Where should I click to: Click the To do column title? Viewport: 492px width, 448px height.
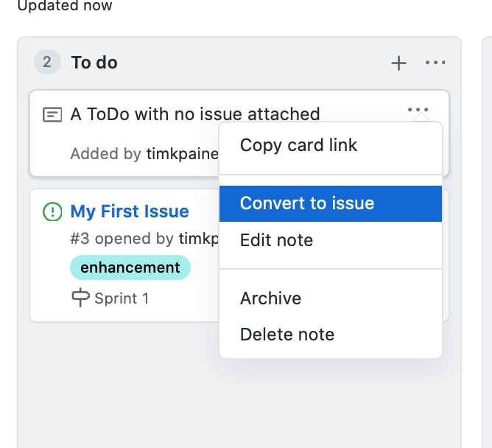[94, 63]
